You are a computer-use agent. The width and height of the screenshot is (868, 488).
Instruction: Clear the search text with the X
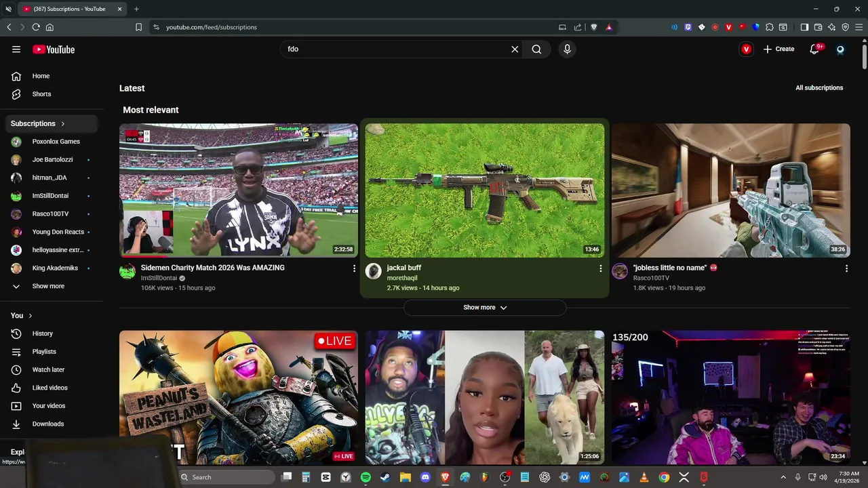pyautogui.click(x=515, y=49)
